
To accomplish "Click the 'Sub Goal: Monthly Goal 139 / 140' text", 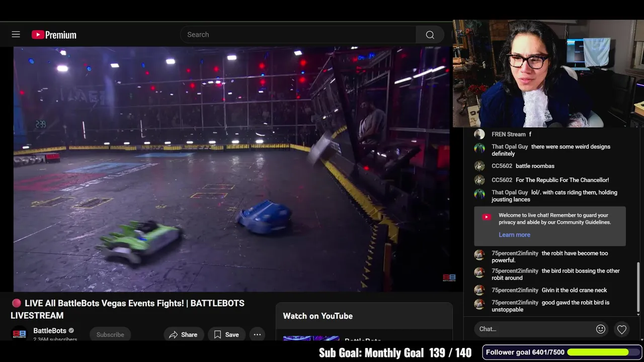I will [395, 353].
